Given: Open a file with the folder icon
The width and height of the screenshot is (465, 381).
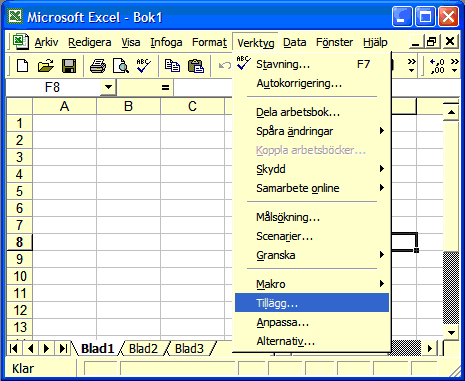Looking at the screenshot, I should point(46,66).
